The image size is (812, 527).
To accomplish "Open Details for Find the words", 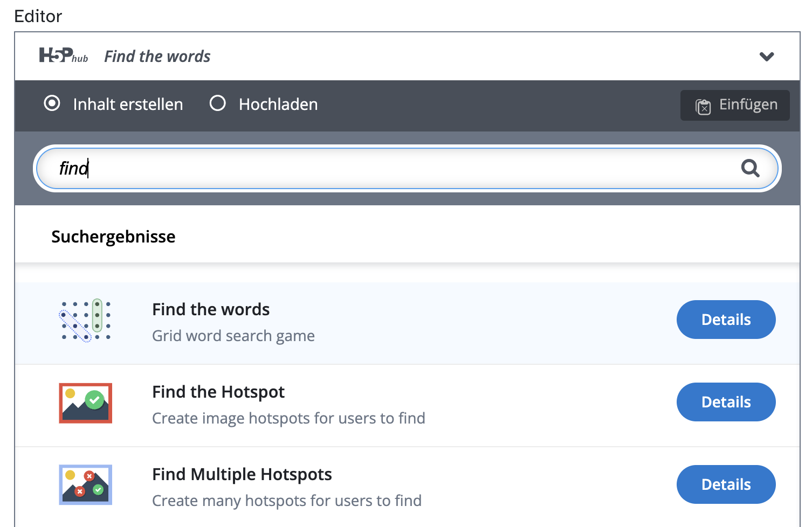I will point(726,320).
